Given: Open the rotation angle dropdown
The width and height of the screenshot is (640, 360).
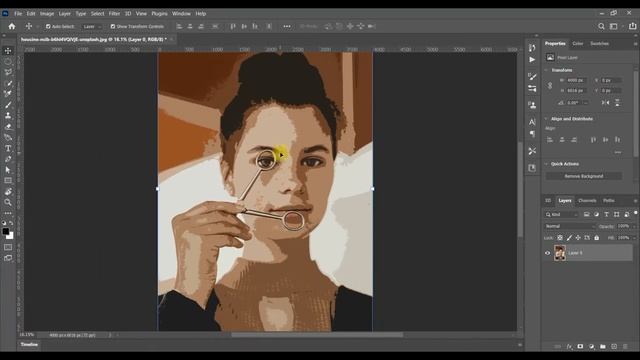Looking at the screenshot, I should [x=586, y=103].
